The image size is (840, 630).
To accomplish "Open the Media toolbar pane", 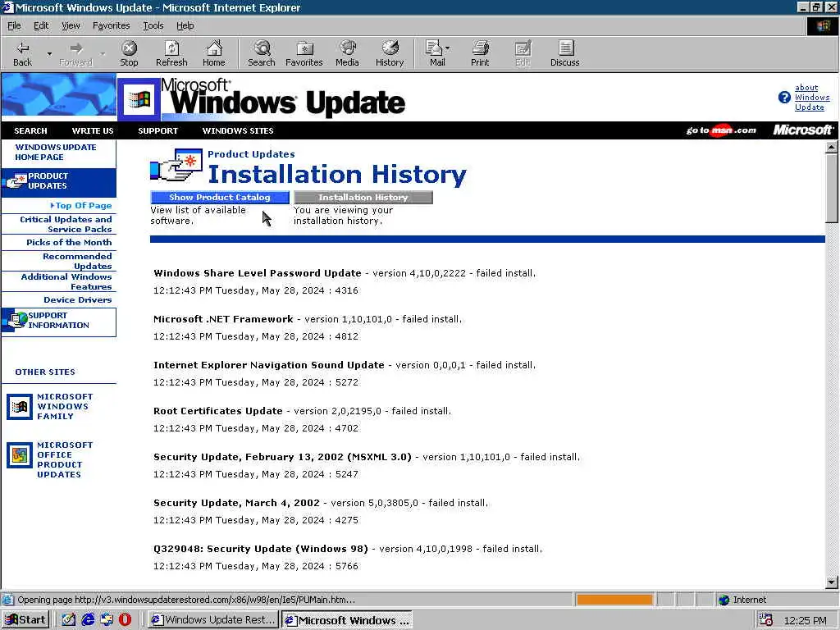I will pos(347,53).
